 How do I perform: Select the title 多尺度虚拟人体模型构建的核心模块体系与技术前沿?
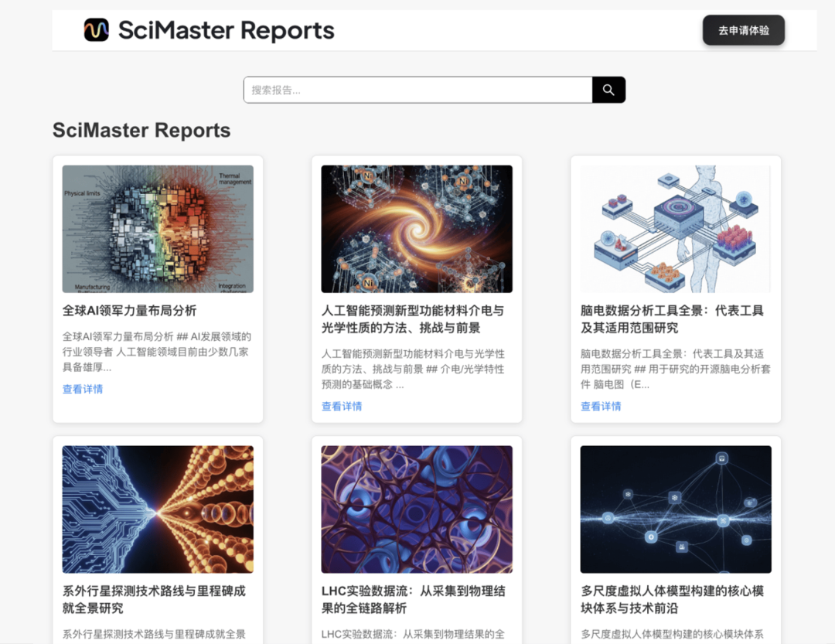point(672,599)
